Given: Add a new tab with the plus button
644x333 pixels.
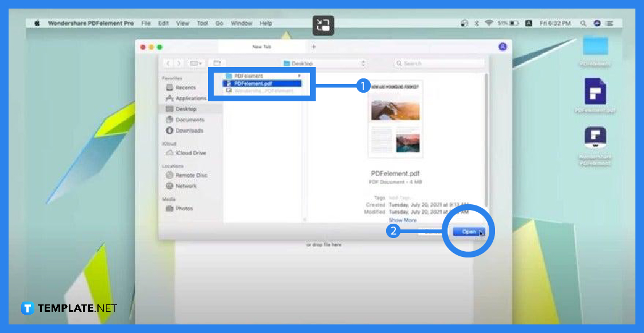Looking at the screenshot, I should (x=314, y=47).
